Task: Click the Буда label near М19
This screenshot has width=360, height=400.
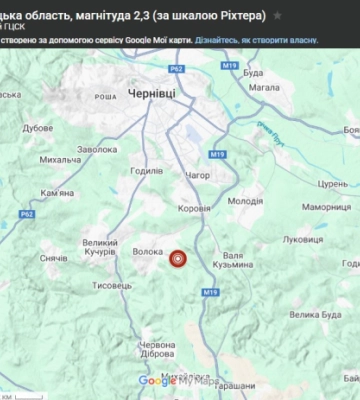Action: (253, 73)
